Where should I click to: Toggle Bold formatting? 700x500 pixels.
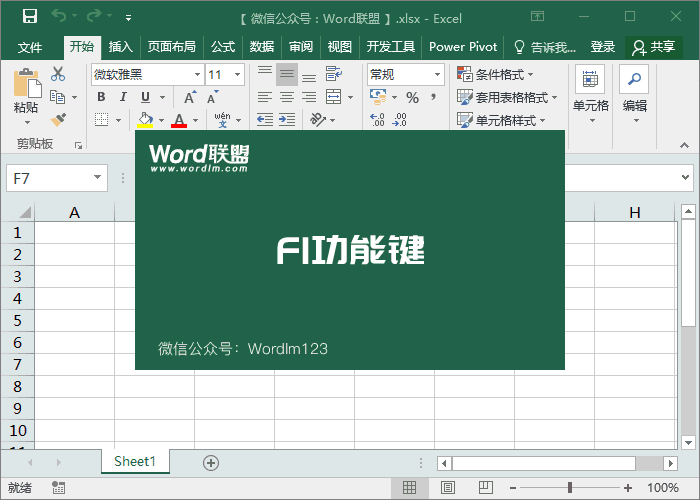(101, 97)
